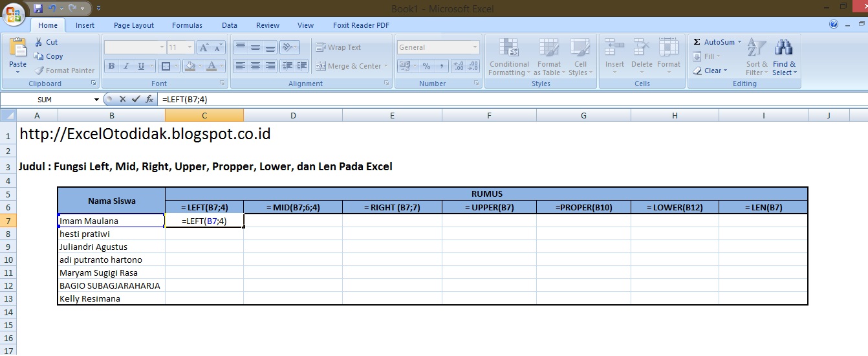Decrease decimal places
Viewport: 868px width, 356px height.
click(x=473, y=66)
